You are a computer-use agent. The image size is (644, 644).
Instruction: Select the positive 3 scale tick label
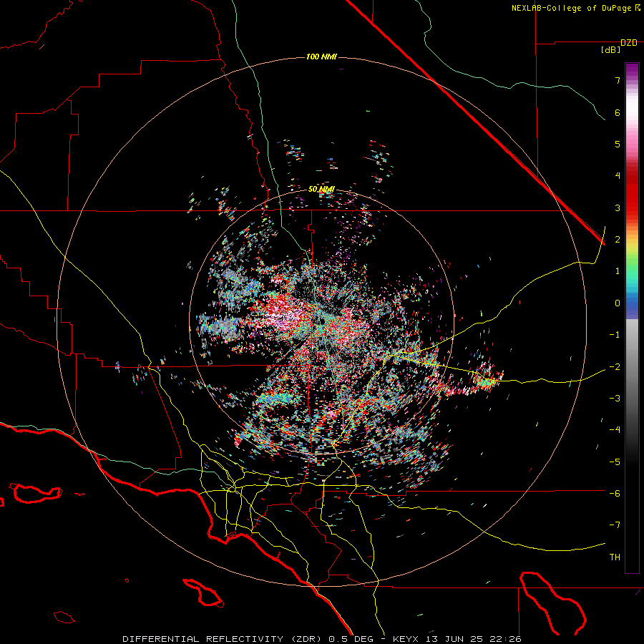618,208
